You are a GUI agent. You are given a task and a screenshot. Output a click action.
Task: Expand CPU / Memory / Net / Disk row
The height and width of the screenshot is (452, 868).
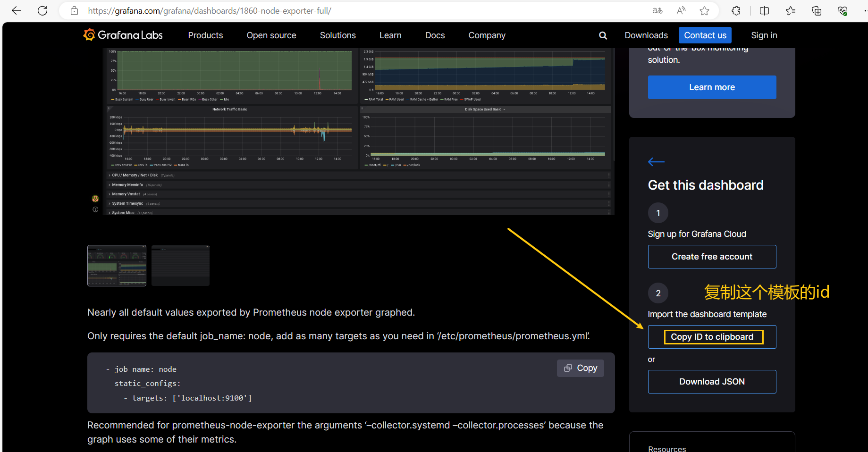(x=359, y=175)
